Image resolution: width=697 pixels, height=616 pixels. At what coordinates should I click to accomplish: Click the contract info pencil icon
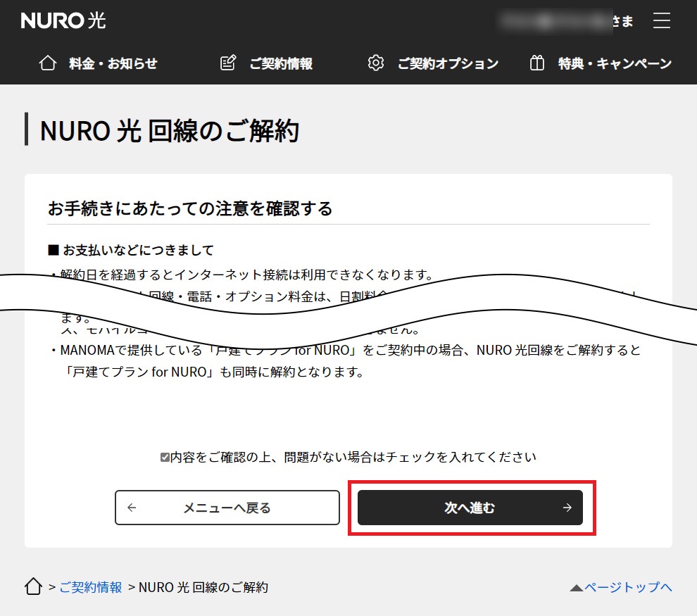[228, 63]
